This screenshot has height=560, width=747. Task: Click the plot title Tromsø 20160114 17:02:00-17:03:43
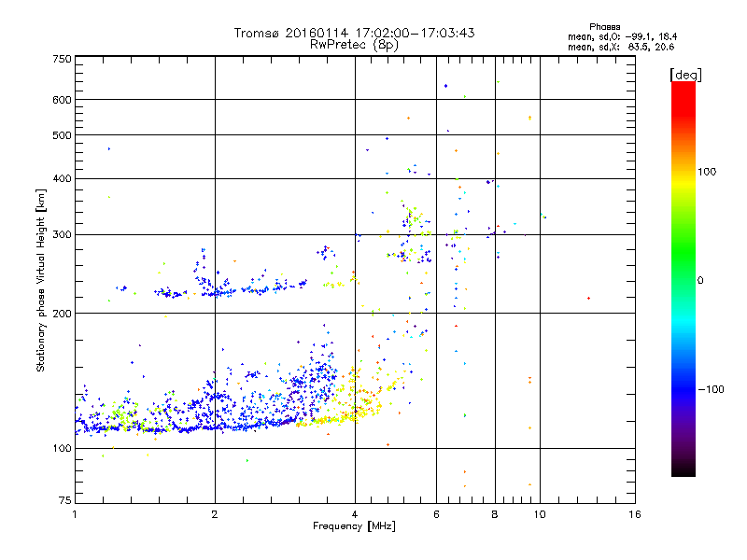tap(354, 33)
